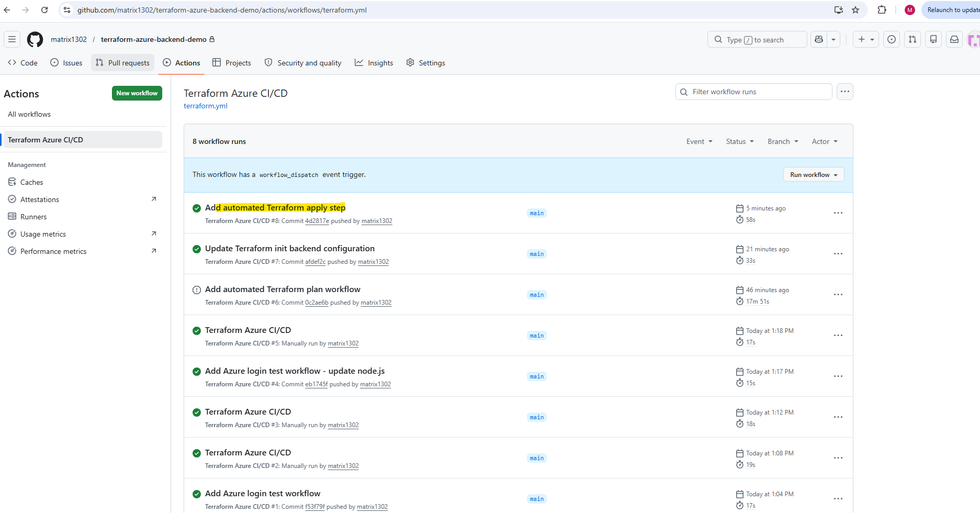Open more options for run #8

[838, 213]
